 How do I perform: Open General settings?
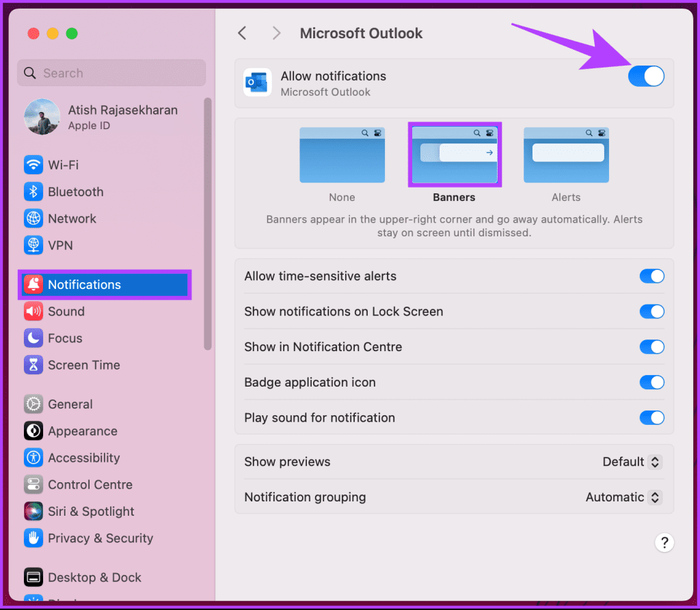70,404
